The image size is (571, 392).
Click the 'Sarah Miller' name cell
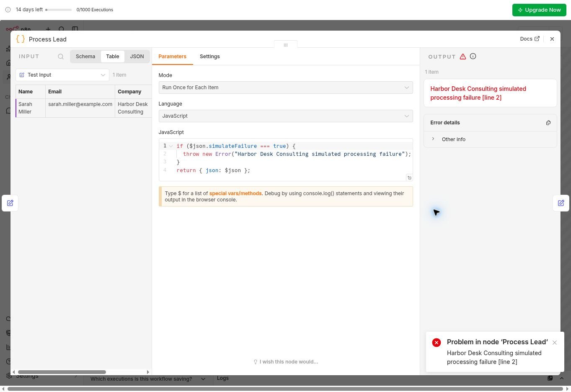pos(31,108)
